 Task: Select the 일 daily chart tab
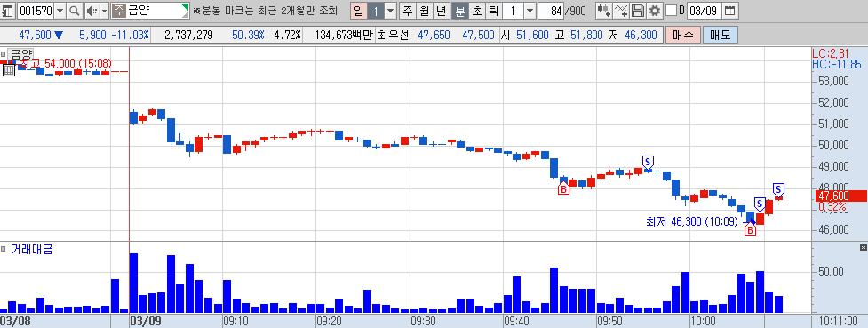[359, 10]
